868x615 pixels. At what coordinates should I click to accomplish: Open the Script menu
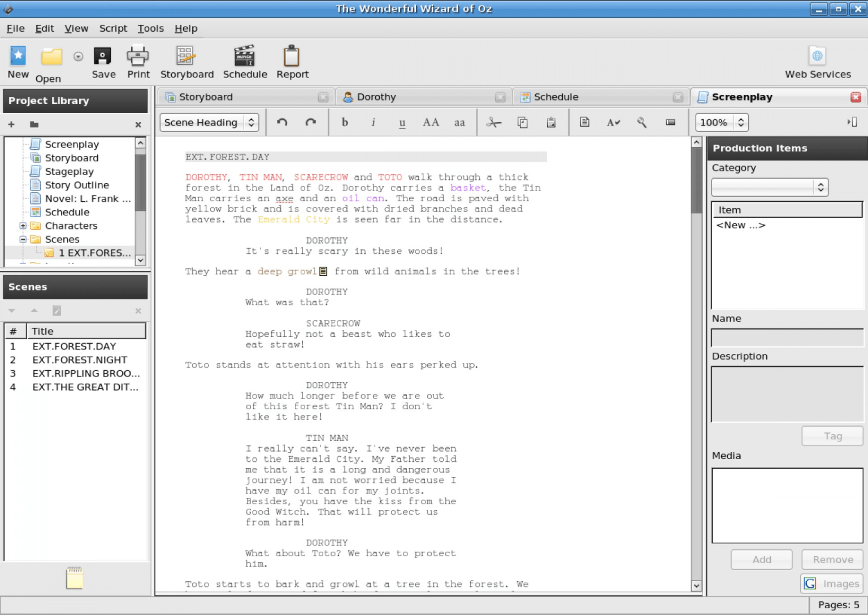point(113,28)
